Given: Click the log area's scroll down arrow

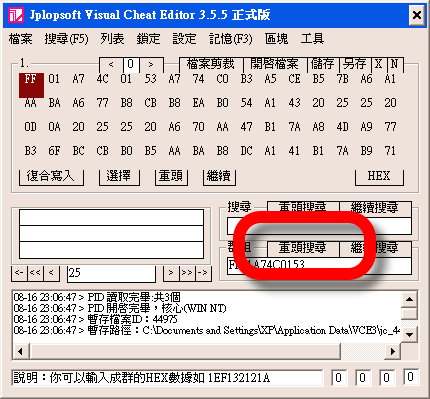Looking at the screenshot, I should click(409, 334).
